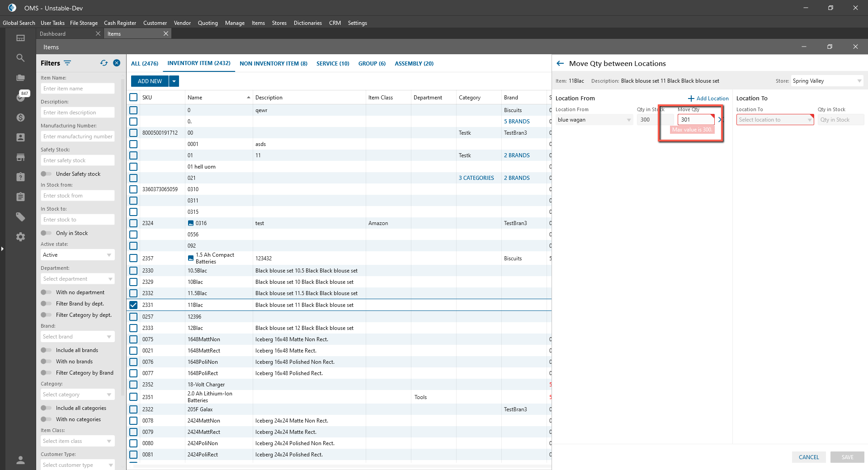
Task: Toggle the Under Safety stock switch
Action: pos(46,174)
